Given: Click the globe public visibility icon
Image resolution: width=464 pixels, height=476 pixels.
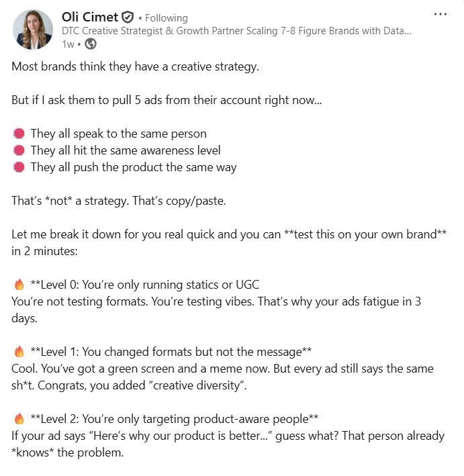Looking at the screenshot, I should pos(91,44).
